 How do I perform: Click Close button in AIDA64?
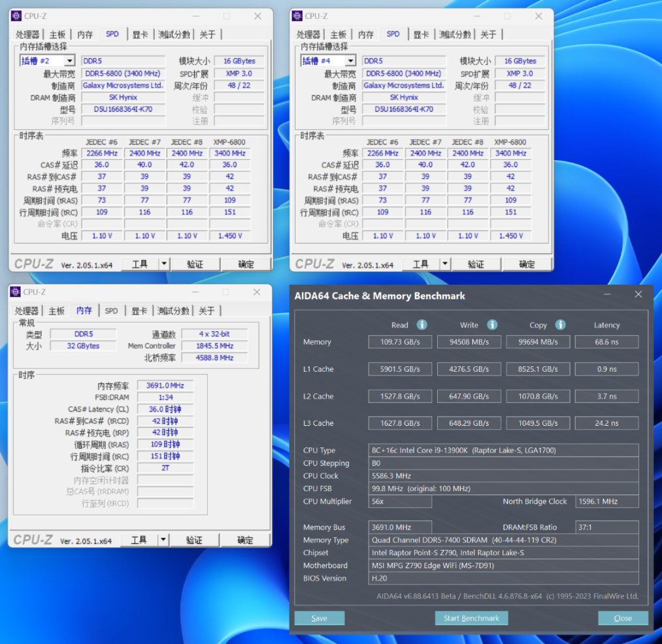click(x=623, y=618)
